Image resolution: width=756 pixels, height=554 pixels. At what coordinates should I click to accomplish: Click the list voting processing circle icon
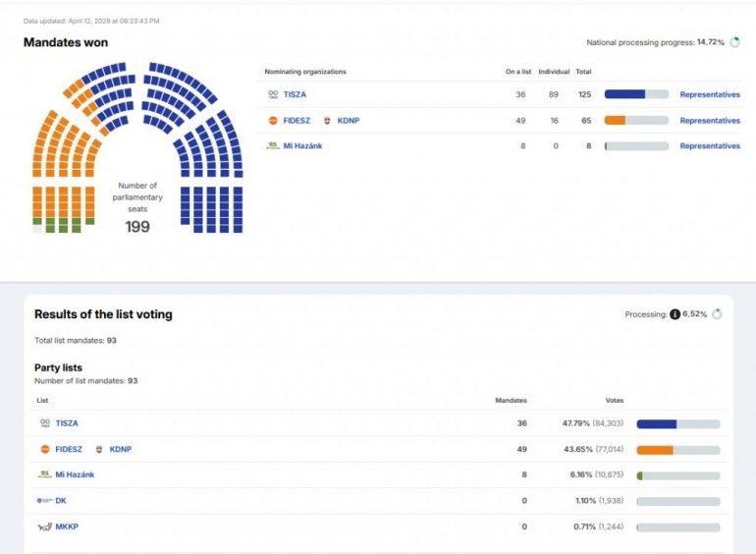pyautogui.click(x=717, y=314)
